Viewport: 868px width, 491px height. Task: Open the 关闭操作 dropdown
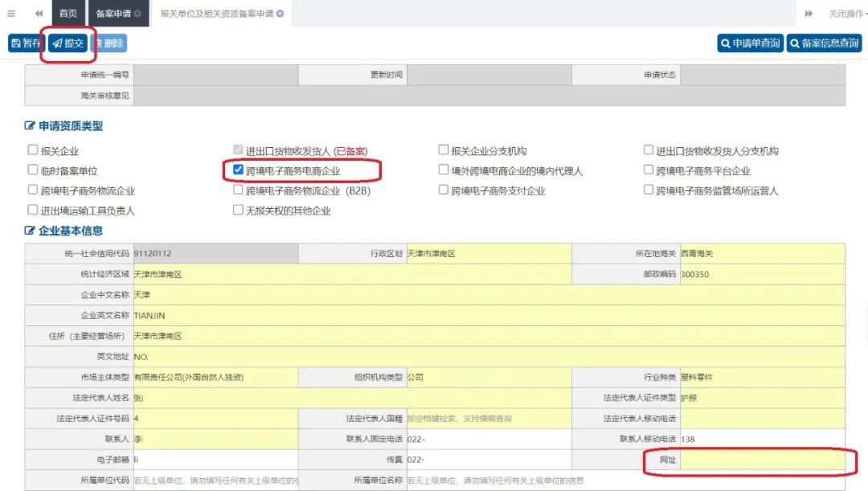pyautogui.click(x=847, y=14)
